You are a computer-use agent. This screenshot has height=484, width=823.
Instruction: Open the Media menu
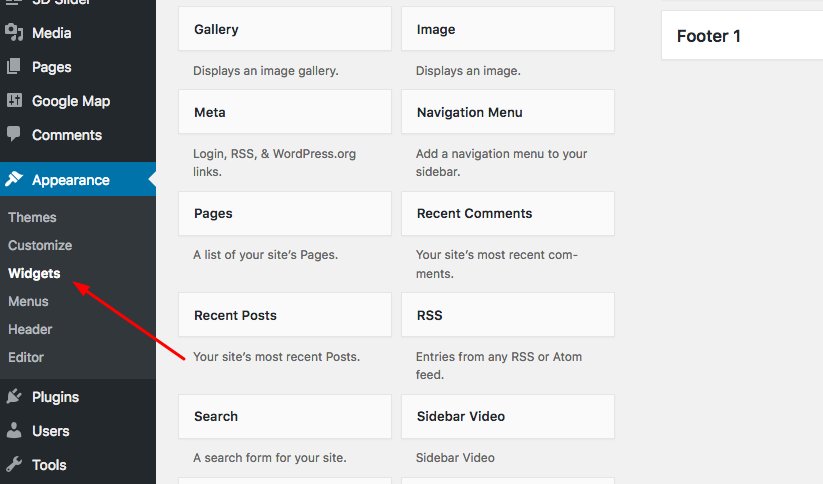tap(78, 33)
